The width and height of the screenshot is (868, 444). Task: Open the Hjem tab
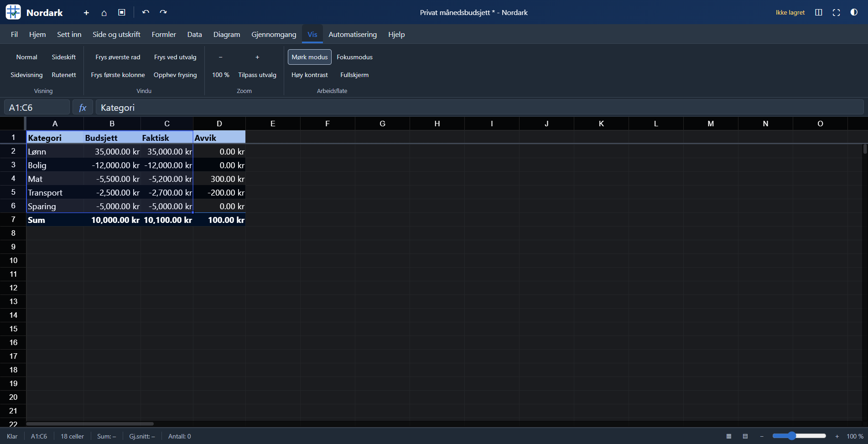[37, 34]
